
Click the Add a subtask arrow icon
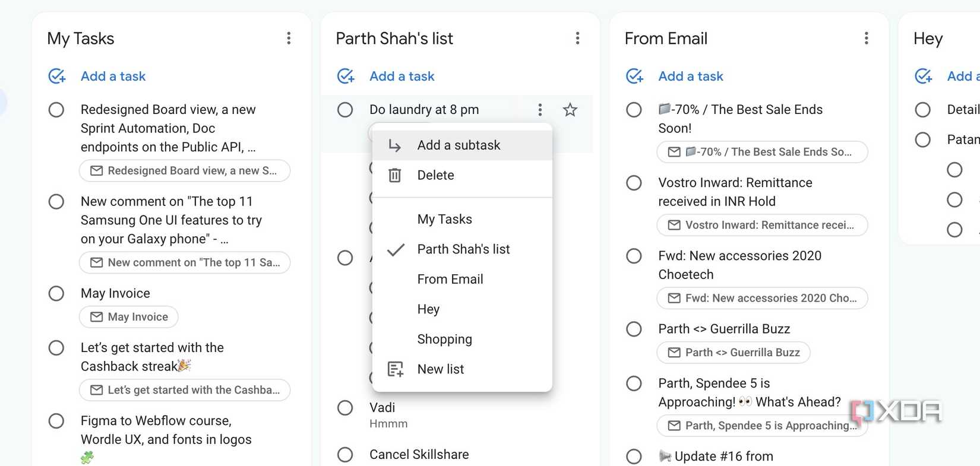click(395, 145)
